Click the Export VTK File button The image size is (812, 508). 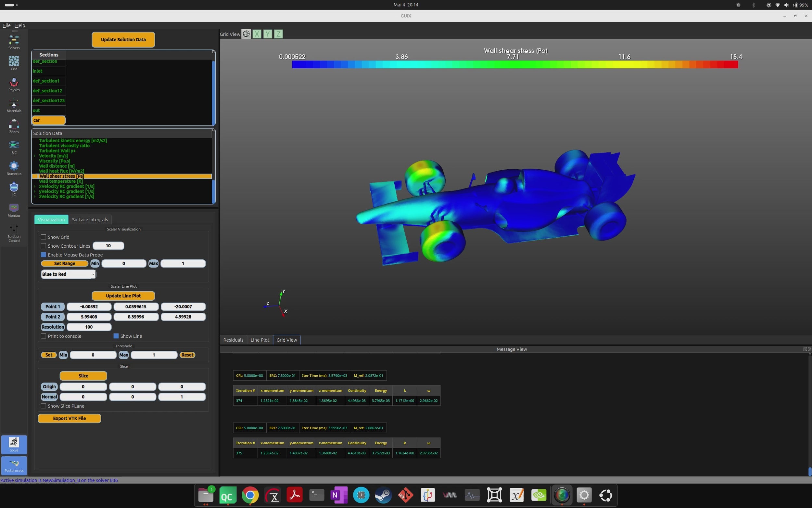pyautogui.click(x=69, y=418)
